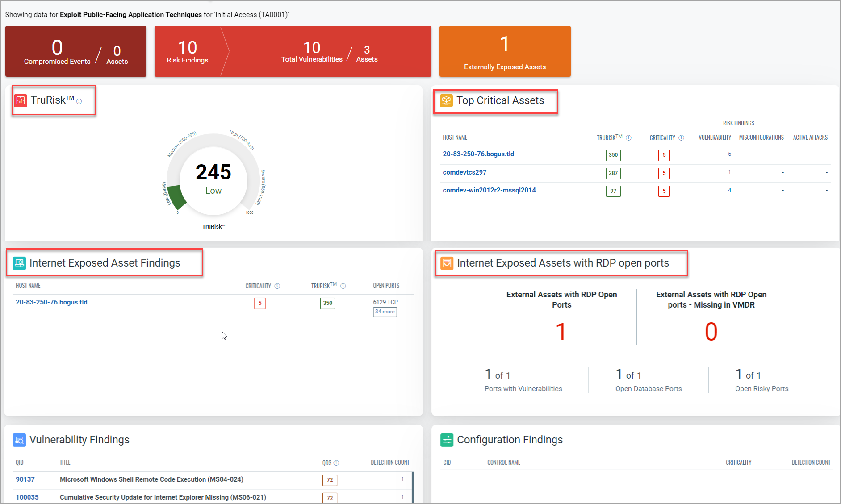Image resolution: width=841 pixels, height=504 pixels.
Task: Click info icon beside CRITICALITY in Internet Exposed Asset Findings
Action: (x=277, y=286)
